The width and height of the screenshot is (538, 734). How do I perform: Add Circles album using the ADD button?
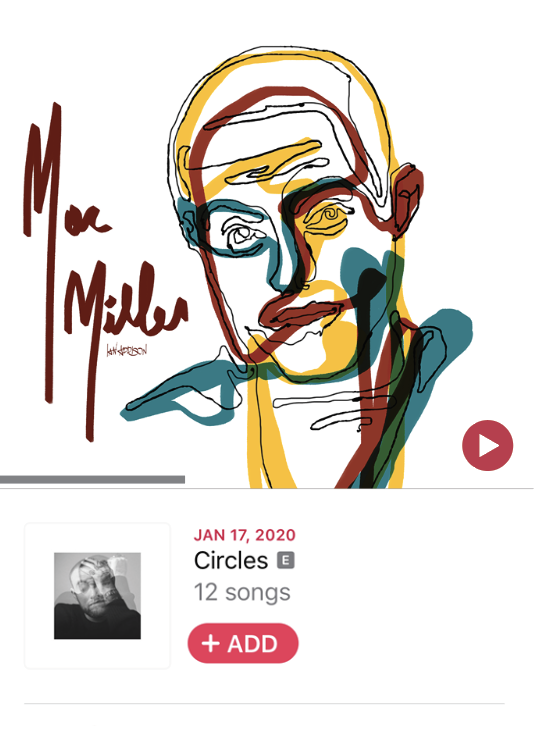243,643
